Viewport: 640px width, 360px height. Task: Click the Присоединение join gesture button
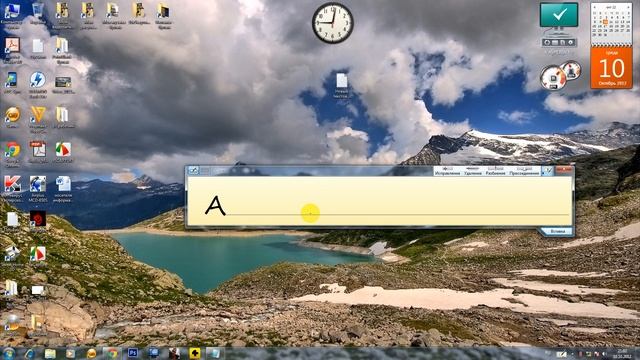(x=524, y=171)
